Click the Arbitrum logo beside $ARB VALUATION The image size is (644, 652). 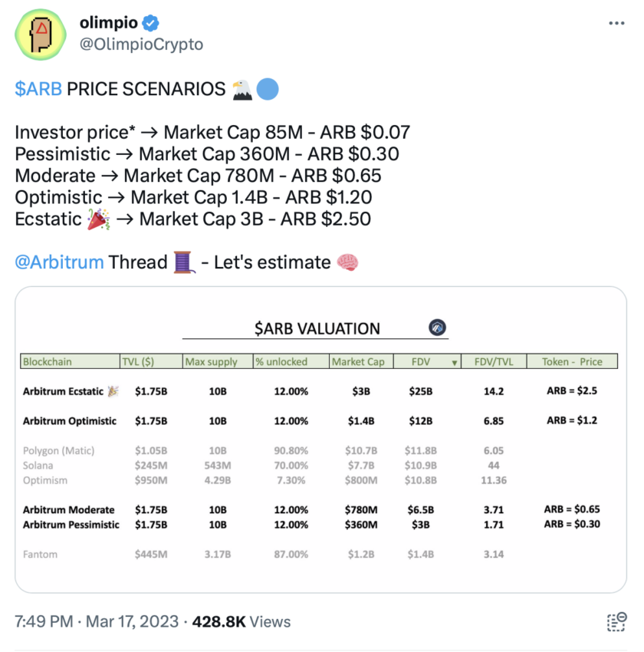click(437, 328)
